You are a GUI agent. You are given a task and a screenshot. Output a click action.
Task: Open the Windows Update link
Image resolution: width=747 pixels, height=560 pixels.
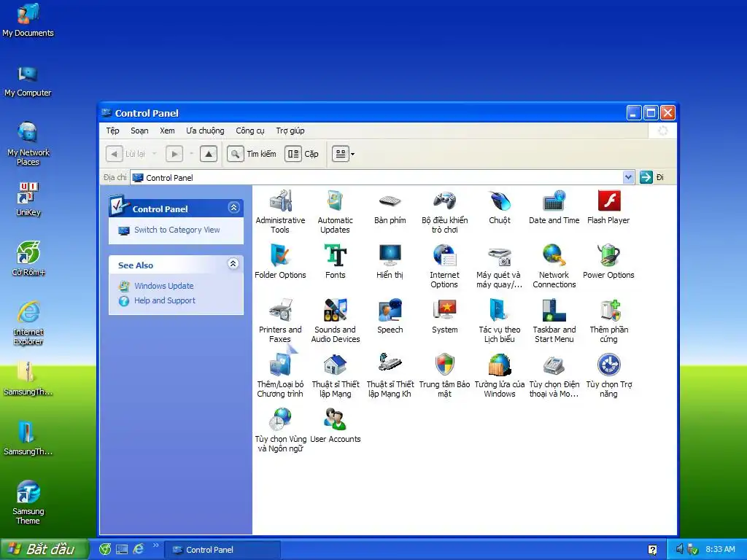164,286
